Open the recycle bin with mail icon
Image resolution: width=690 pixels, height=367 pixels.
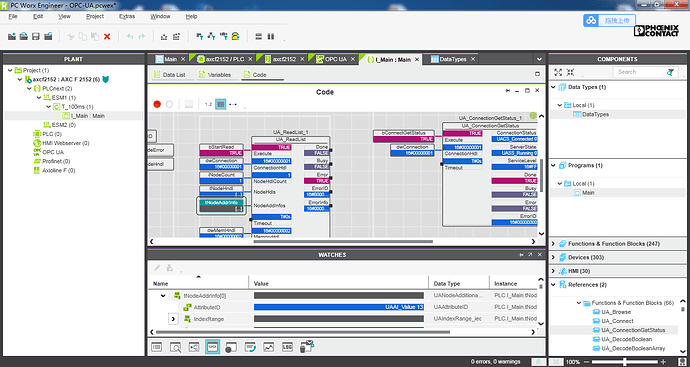307,347
